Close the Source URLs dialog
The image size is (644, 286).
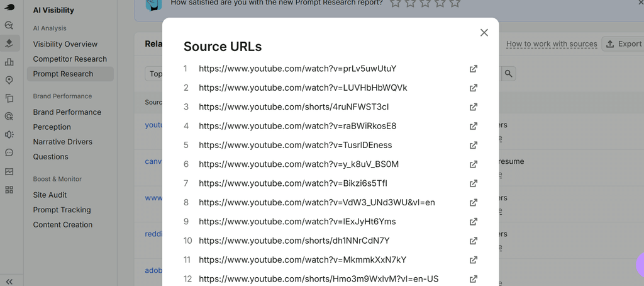484,33
